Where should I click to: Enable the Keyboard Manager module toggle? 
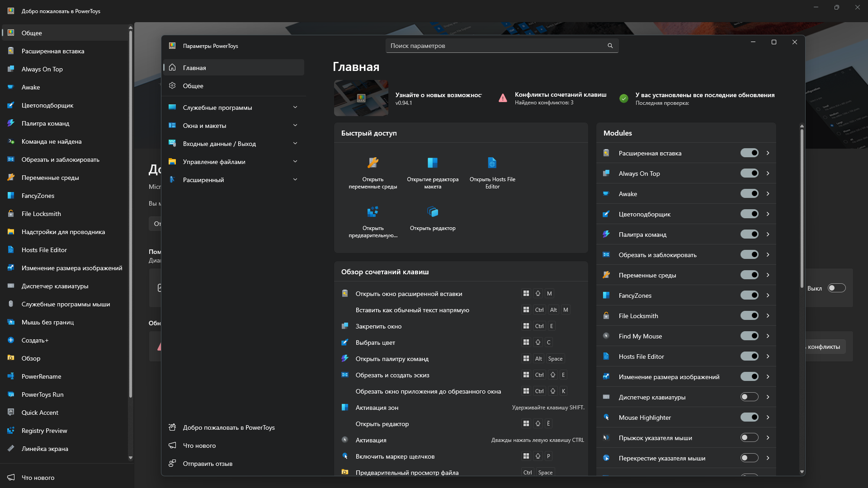click(x=749, y=397)
